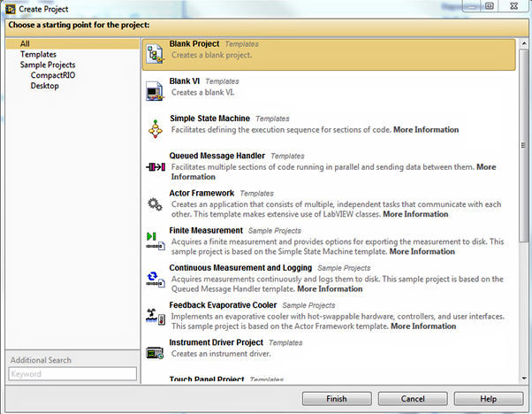Image resolution: width=532 pixels, height=414 pixels.
Task: Select the Feedback Evaporative Cooler icon
Action: (156, 316)
